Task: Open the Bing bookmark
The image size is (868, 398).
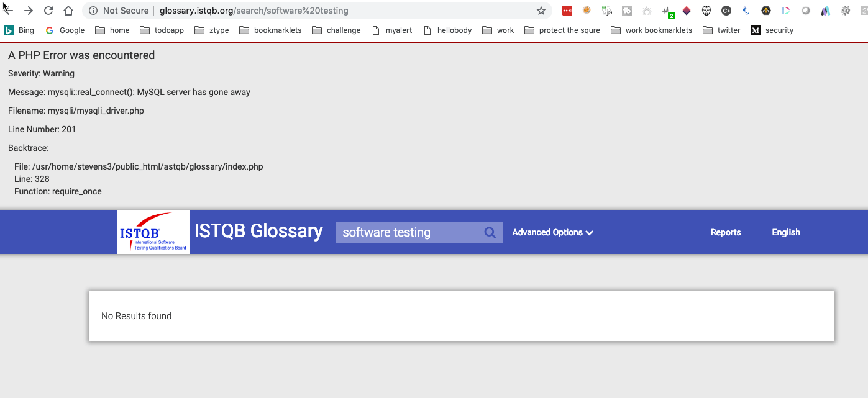Action: tap(19, 30)
